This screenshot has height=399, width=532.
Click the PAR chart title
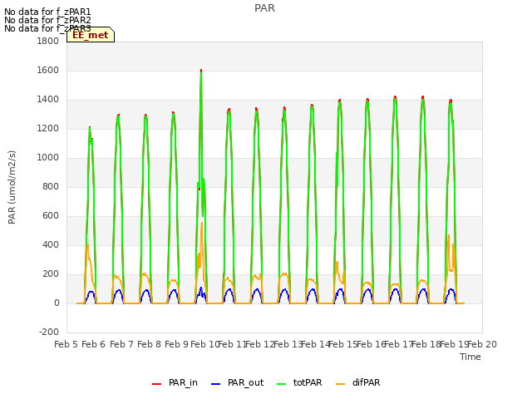[264, 8]
